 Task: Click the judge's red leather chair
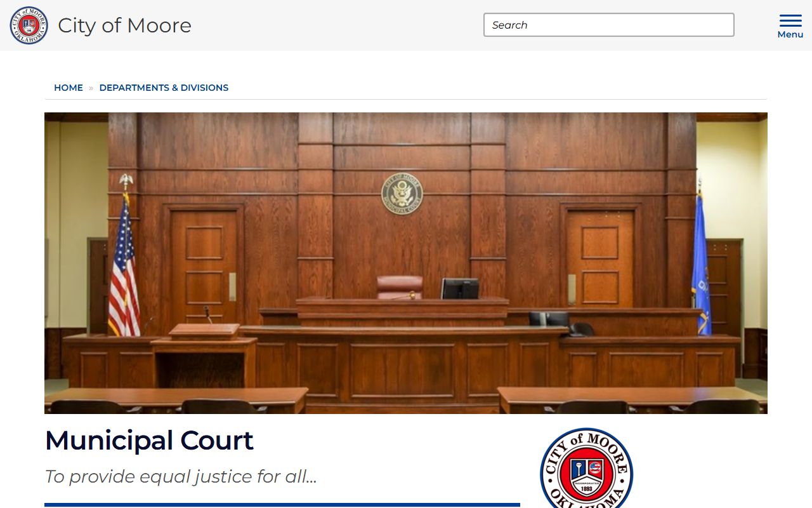point(400,286)
